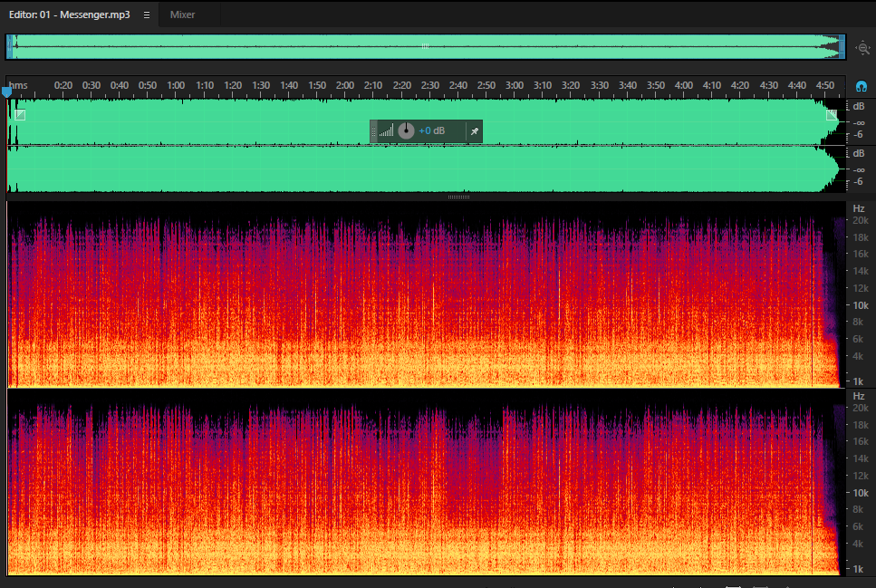Pin the HUD with the pushpin icon

coord(475,131)
